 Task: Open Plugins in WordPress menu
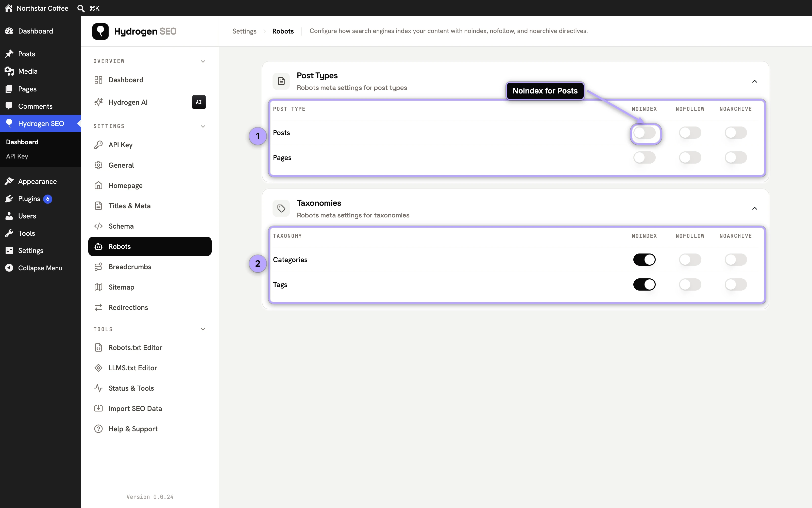point(41,199)
